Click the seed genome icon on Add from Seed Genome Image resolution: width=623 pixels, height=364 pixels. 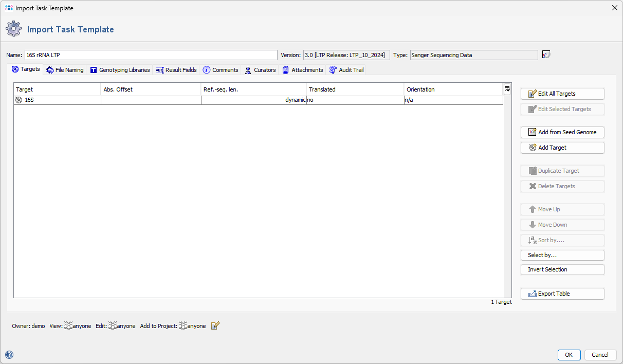coord(532,132)
